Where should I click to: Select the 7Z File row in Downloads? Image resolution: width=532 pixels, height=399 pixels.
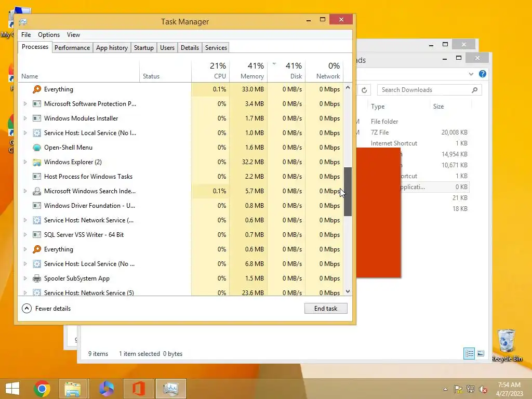coord(413,132)
